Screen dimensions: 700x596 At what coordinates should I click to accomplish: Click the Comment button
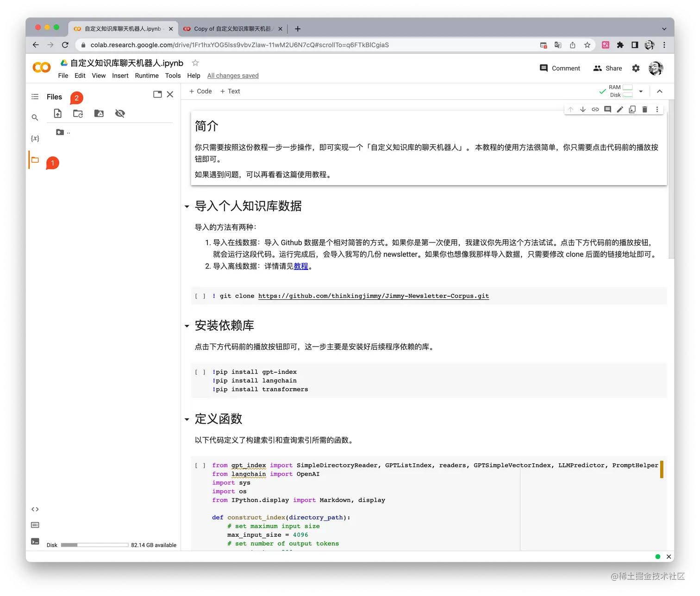(560, 68)
